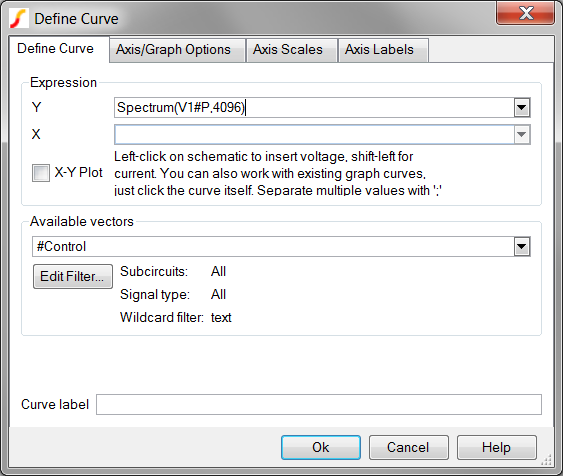Click the Cancel button
This screenshot has height=476, width=563.
click(409, 447)
